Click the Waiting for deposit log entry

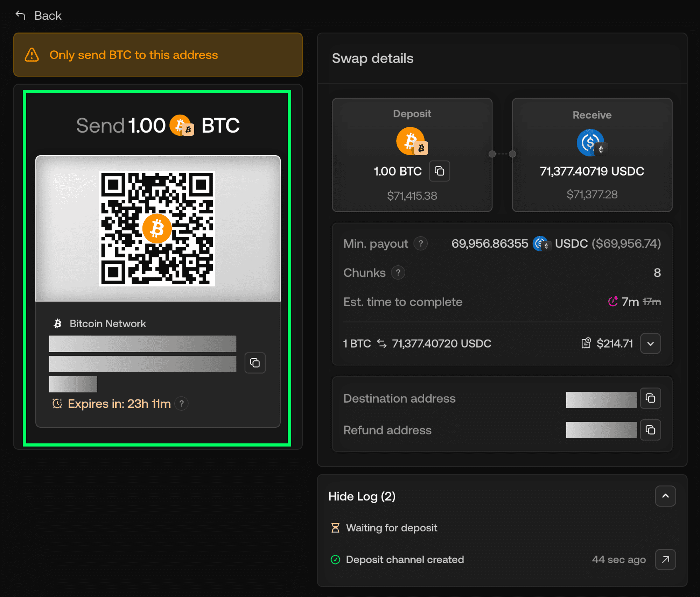click(391, 528)
